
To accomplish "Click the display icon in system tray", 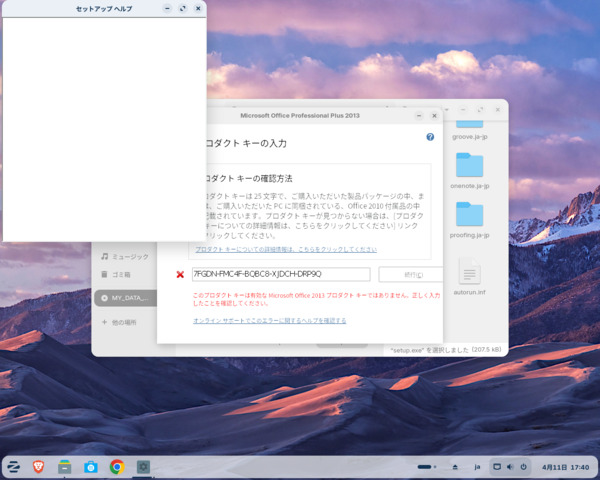I will tap(497, 467).
